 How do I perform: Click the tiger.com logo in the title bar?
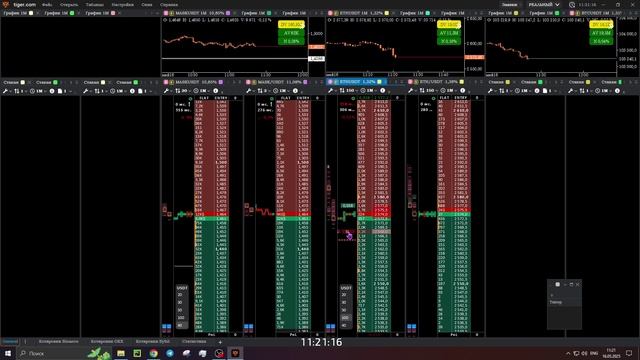6,4
